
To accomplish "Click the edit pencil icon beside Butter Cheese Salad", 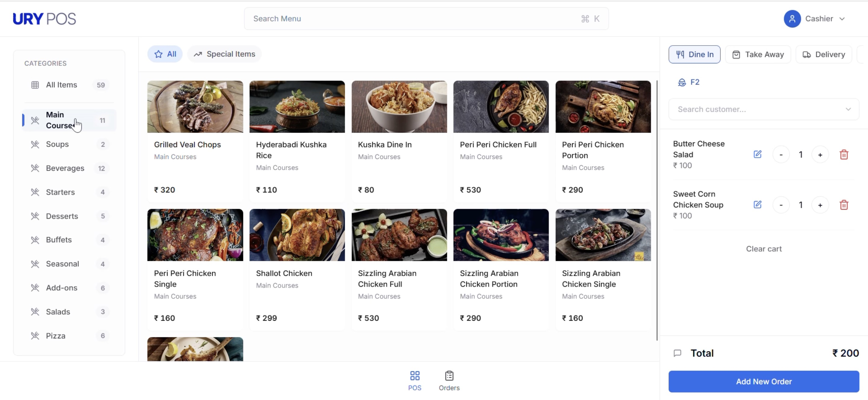I will pos(757,154).
